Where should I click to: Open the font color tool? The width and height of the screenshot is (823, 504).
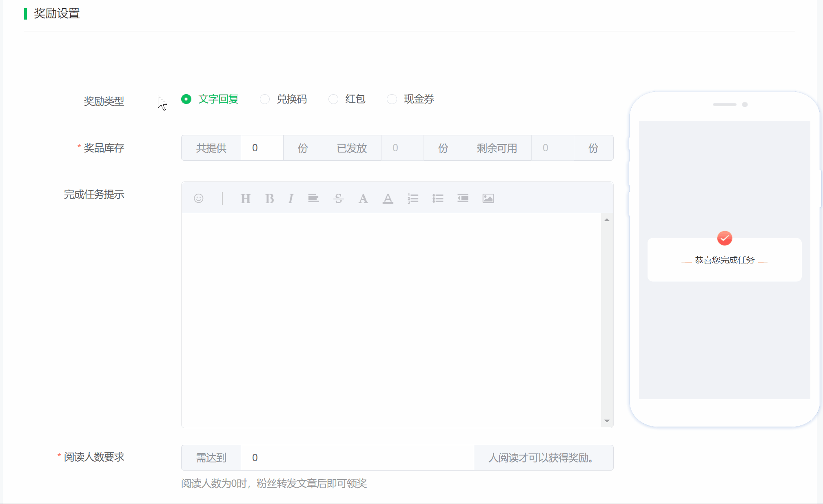363,199
